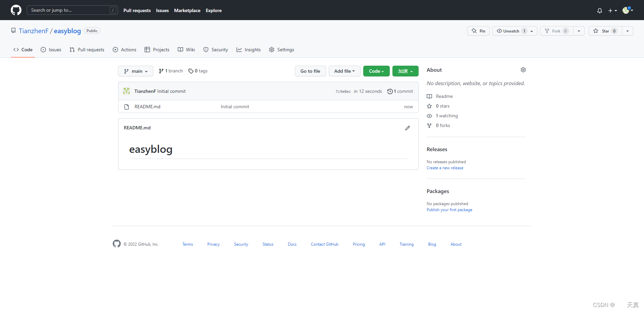This screenshot has width=644, height=311.
Task: Open the main branch selector
Action: (x=136, y=71)
